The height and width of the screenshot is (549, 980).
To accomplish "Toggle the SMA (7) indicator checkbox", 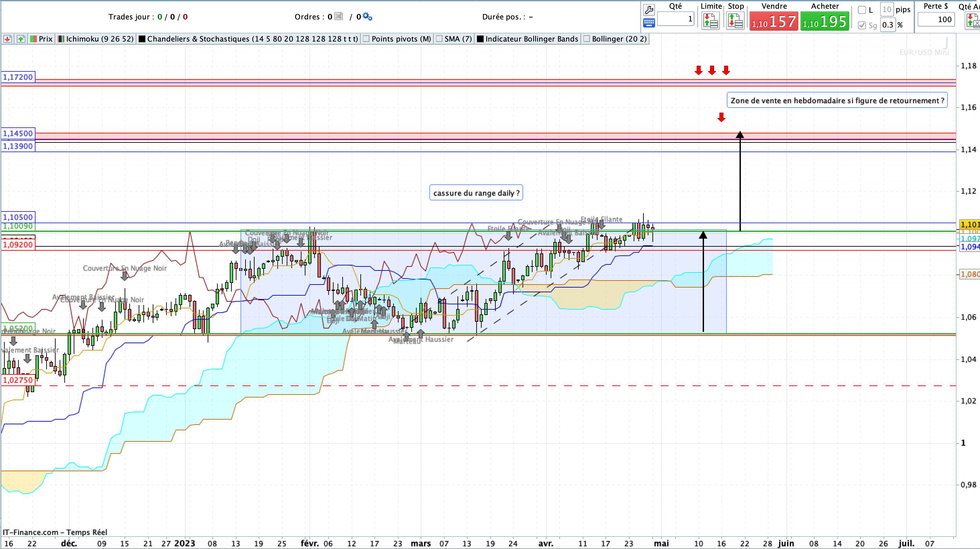I will pyautogui.click(x=439, y=39).
